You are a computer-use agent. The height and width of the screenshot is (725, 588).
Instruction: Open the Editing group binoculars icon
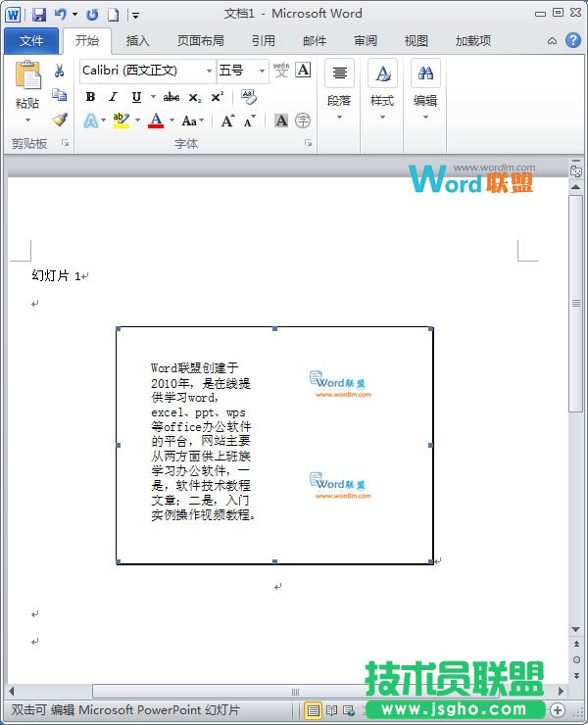tap(425, 73)
